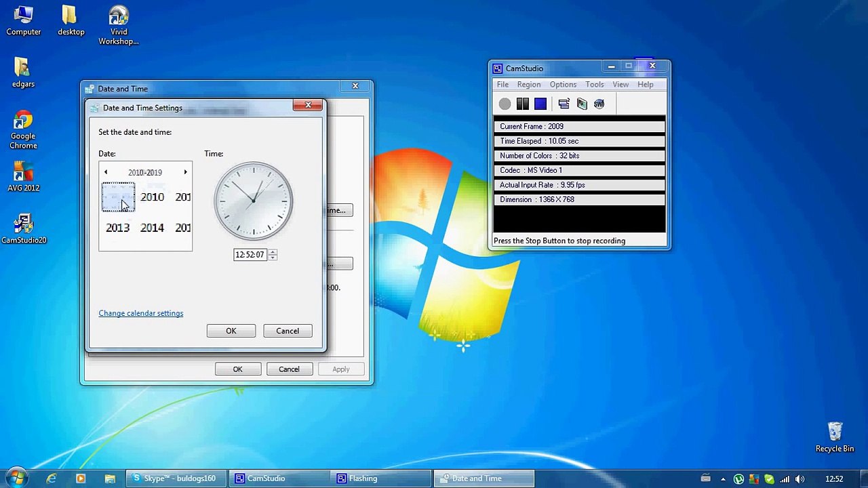Screen dimensions: 868x488
Task: Toggle CamStudio view with the windows icon
Action: click(564, 104)
